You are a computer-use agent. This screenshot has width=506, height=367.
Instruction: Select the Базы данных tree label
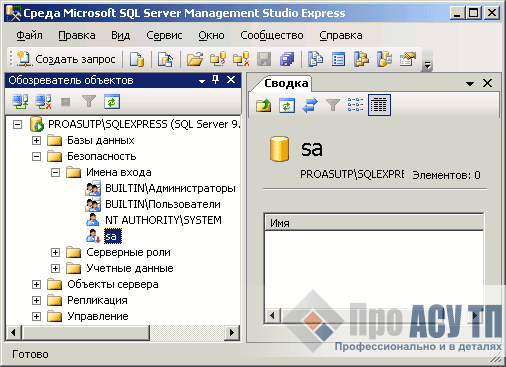coord(101,140)
